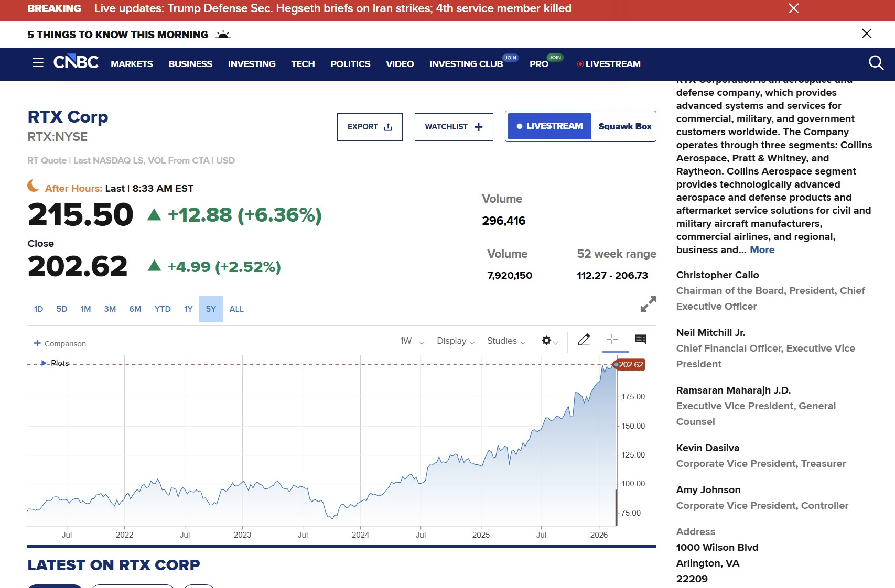Click the closing price 202.62
The height and width of the screenshot is (588, 895).
pos(78,266)
